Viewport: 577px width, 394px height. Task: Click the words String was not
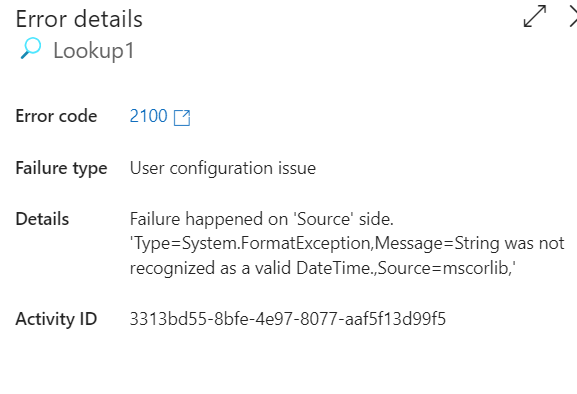click(x=509, y=244)
